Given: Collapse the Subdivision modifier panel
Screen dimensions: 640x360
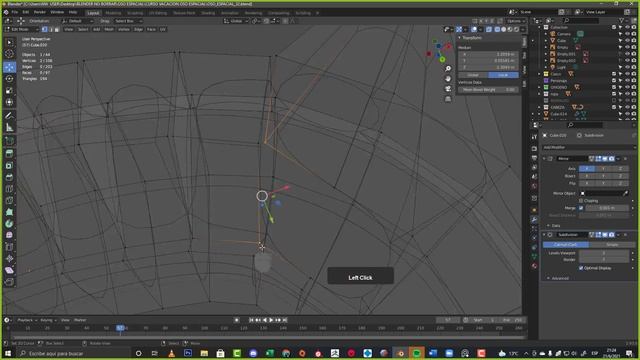Looking at the screenshot, I should coord(544,235).
